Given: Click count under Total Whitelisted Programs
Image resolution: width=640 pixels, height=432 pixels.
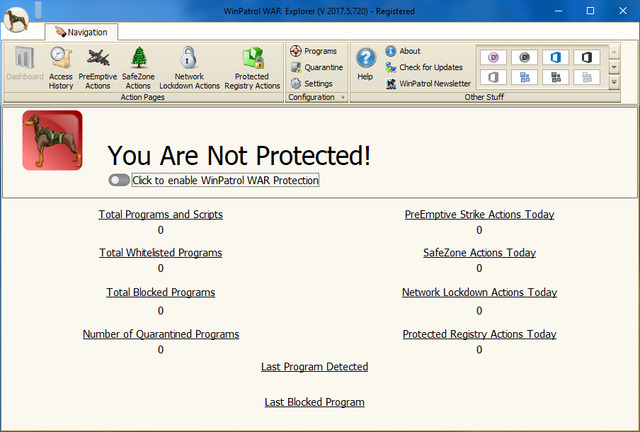Looking at the screenshot, I should click(x=161, y=268).
